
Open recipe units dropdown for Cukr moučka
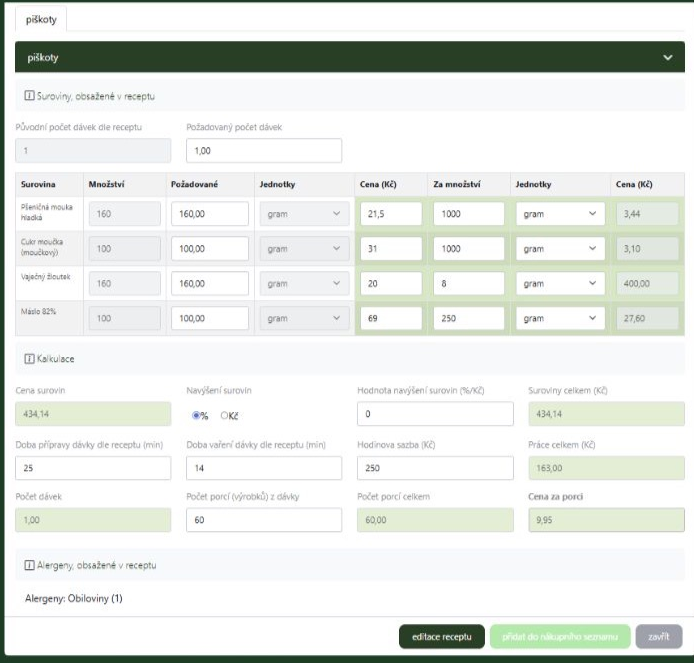[304, 249]
